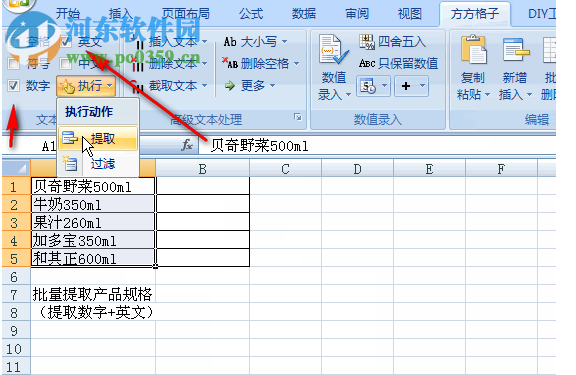Click the Ab 大小写 icon

coord(230,42)
